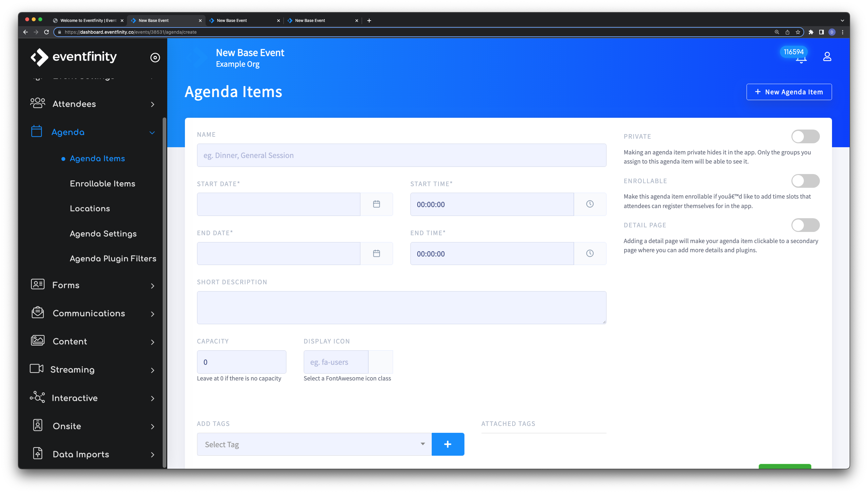The height and width of the screenshot is (493, 868).
Task: Click the browser back arrow
Action: coord(26,32)
